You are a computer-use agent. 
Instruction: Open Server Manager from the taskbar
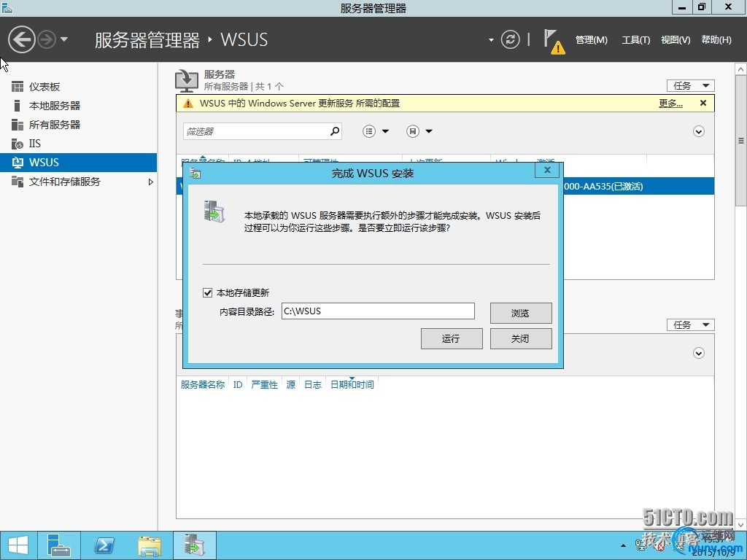[59, 545]
